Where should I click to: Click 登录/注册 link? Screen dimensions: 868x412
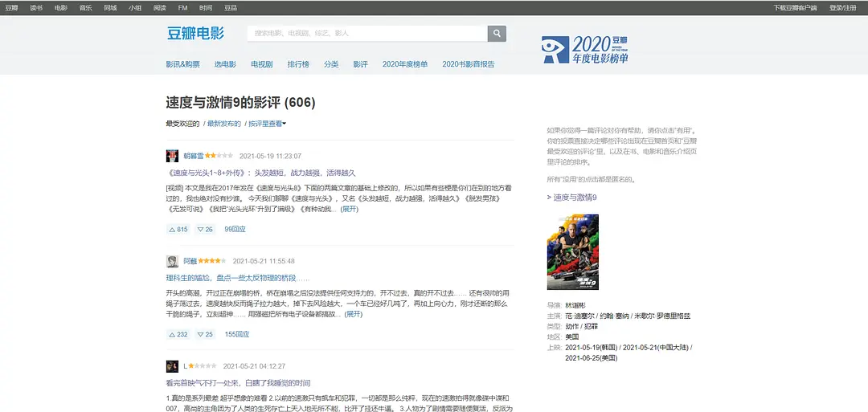point(842,8)
